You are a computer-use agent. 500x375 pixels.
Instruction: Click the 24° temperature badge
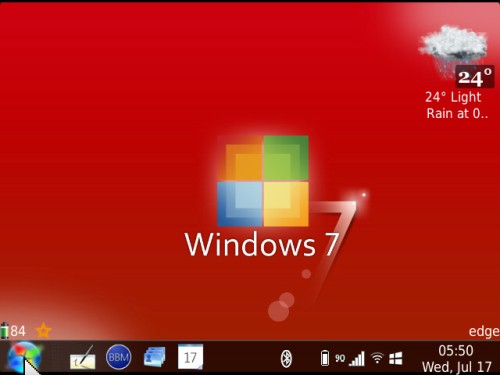475,77
